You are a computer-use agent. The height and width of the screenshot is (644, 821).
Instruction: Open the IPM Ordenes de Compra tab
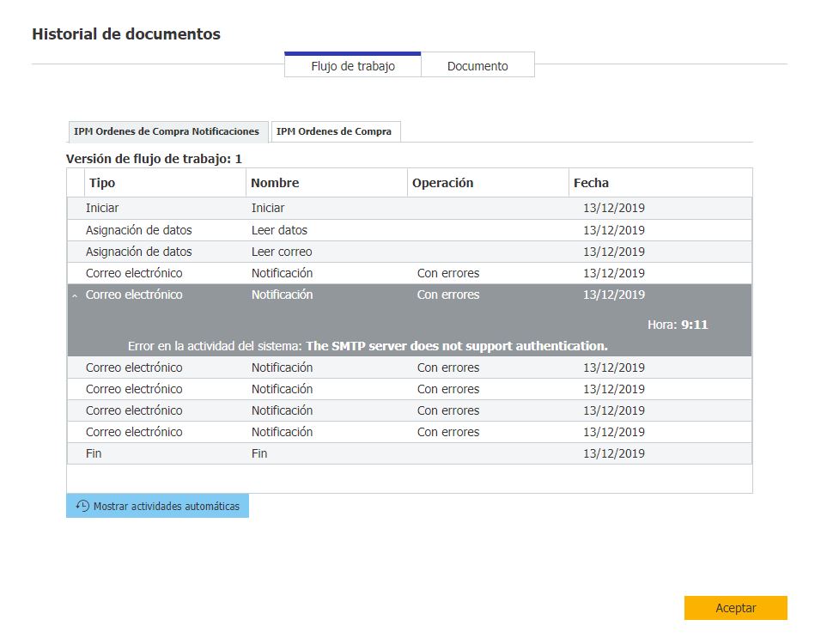[334, 131]
